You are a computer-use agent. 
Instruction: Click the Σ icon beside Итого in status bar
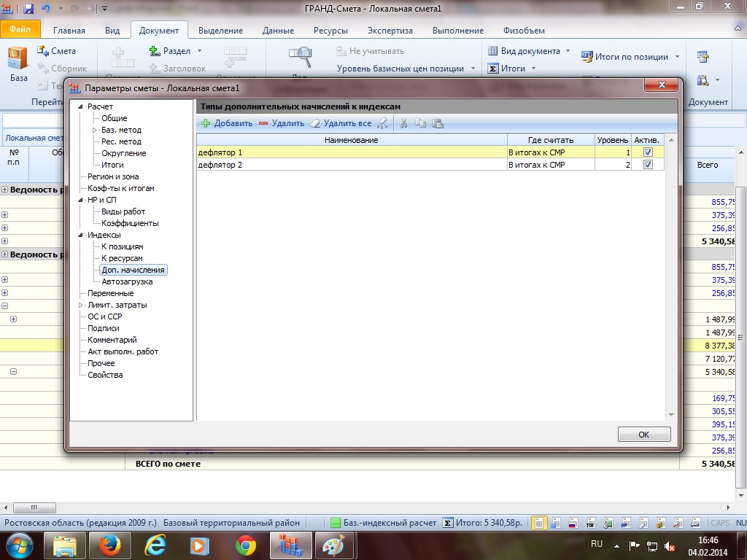(447, 523)
